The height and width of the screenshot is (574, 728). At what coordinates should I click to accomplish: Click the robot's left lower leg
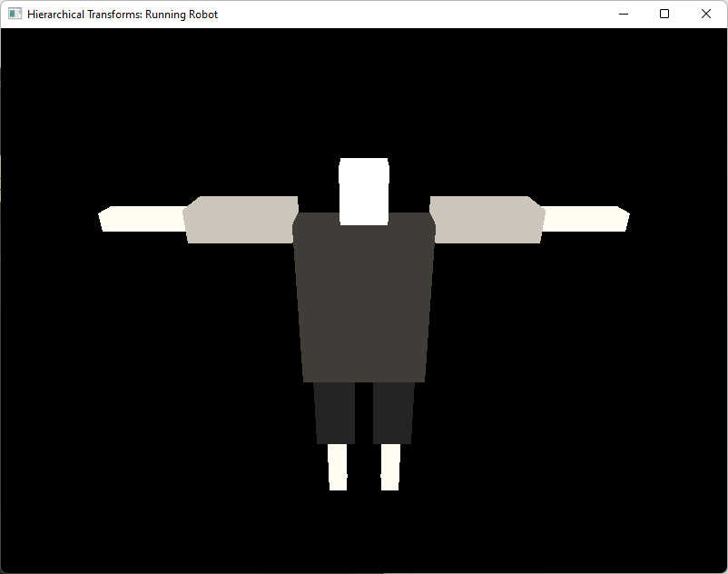(338, 468)
